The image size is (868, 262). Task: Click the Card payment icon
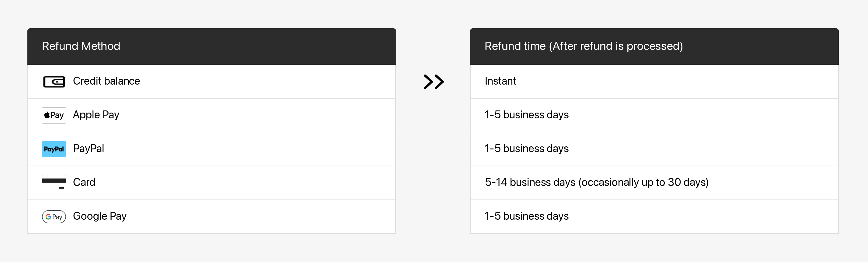coord(54,183)
